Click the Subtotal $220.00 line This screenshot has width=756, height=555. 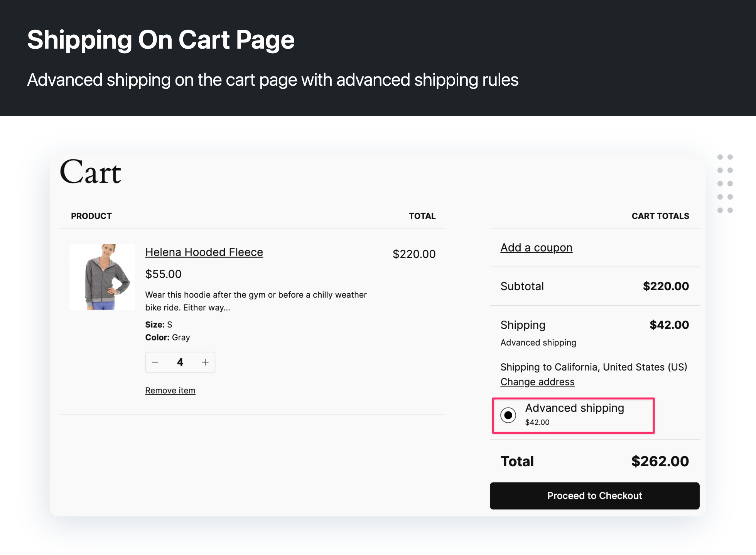click(x=594, y=286)
